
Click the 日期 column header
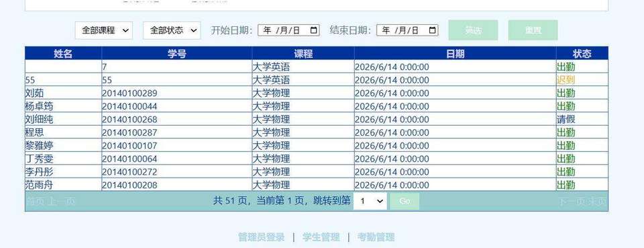(455, 54)
